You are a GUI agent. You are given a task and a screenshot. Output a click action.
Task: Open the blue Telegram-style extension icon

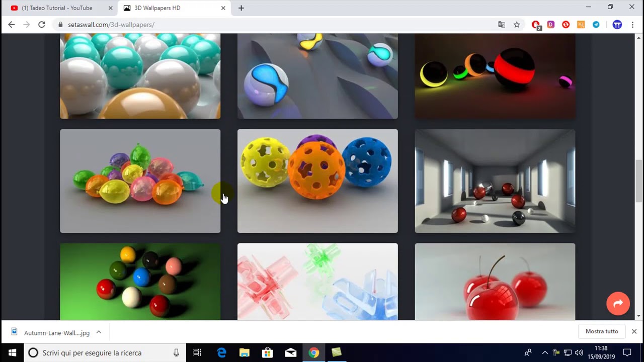point(596,25)
